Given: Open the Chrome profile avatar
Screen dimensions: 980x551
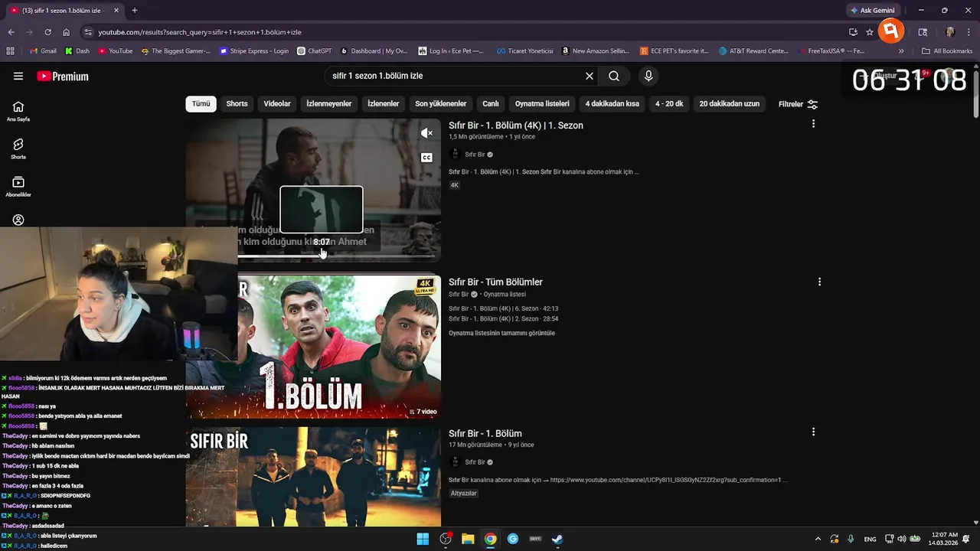Looking at the screenshot, I should pos(950,32).
